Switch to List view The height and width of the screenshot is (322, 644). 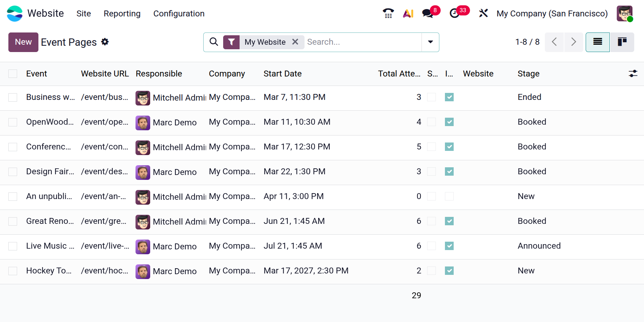pyautogui.click(x=598, y=42)
